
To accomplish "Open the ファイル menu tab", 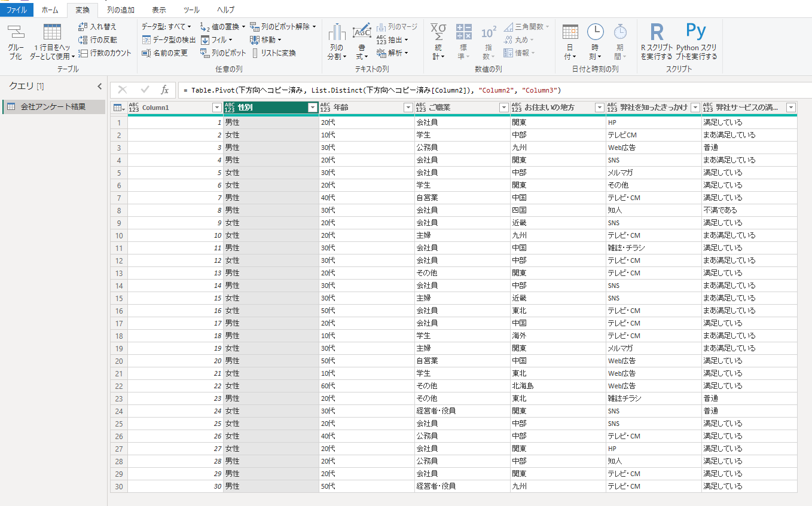I will (16, 10).
